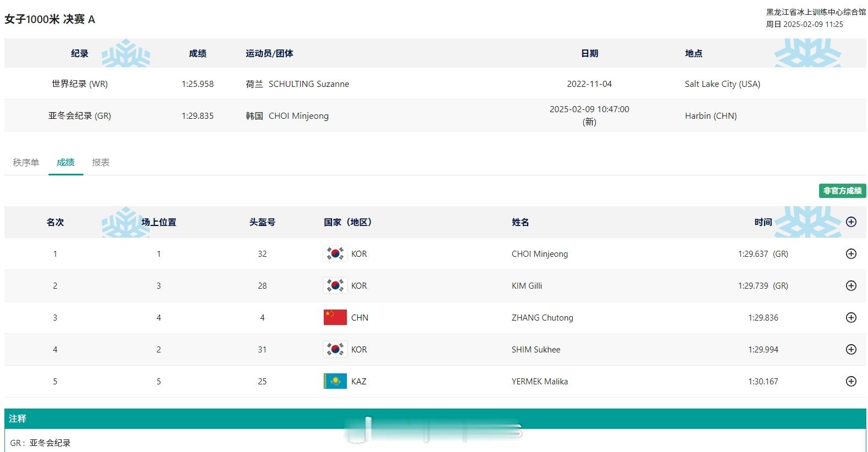The image size is (868, 452).
Task: Click the Salt Lake City (USA) location
Action: point(722,84)
